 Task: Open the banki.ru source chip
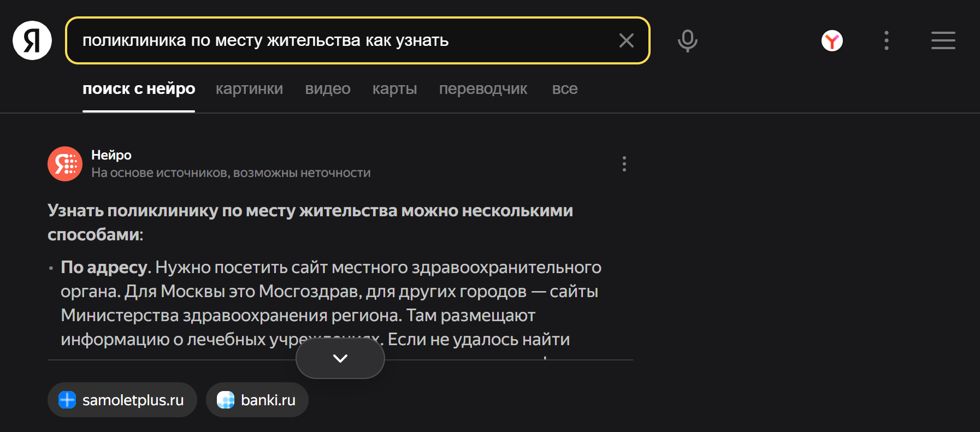coord(257,399)
